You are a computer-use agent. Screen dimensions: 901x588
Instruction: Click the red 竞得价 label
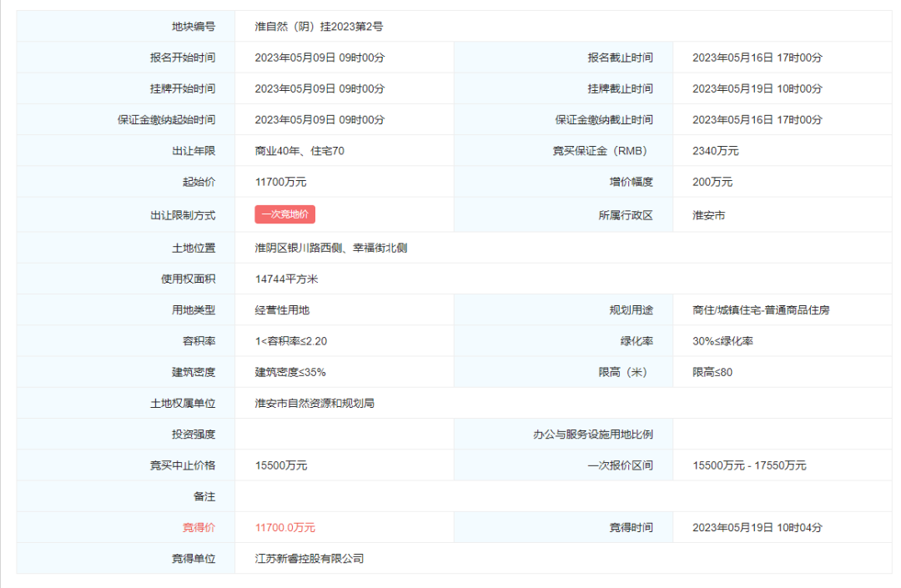click(199, 527)
